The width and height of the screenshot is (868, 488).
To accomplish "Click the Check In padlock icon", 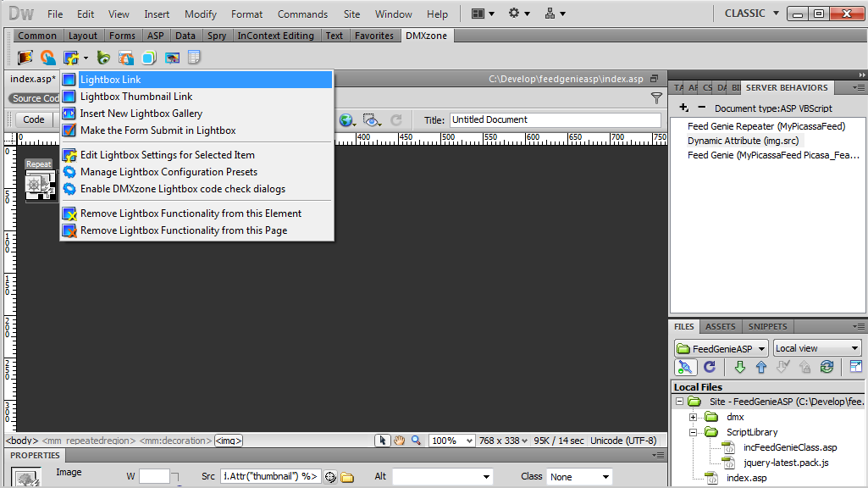I will (x=804, y=367).
